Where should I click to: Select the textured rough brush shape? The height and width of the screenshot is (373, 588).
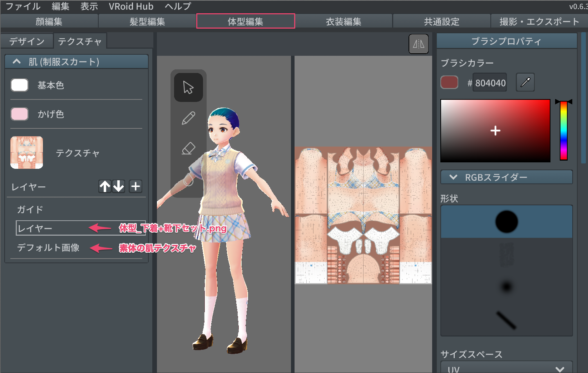pos(507,254)
